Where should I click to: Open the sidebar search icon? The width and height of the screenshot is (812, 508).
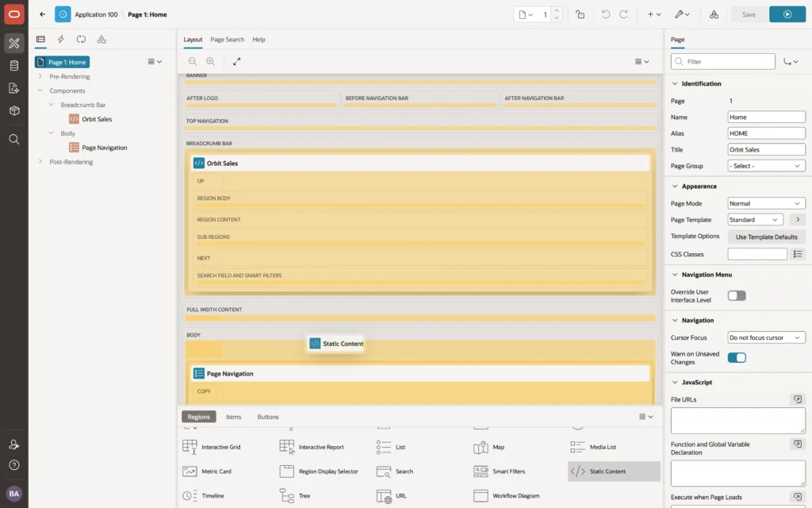pos(14,139)
